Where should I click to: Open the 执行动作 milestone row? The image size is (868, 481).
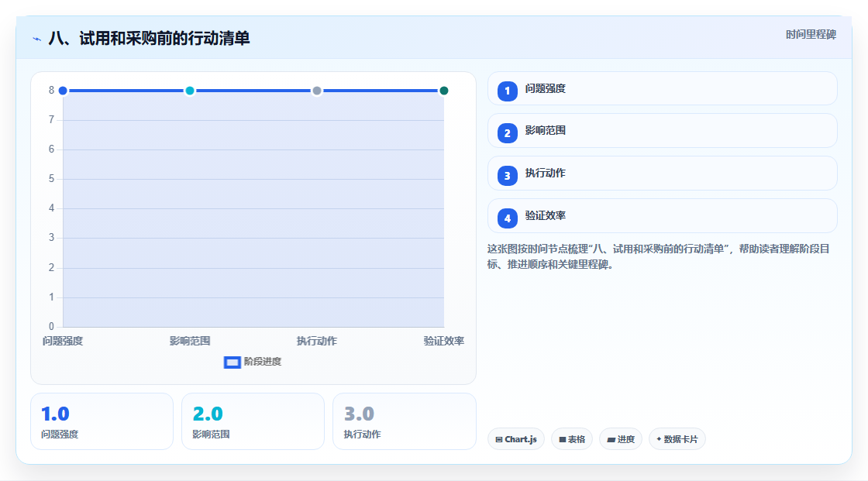pos(662,174)
